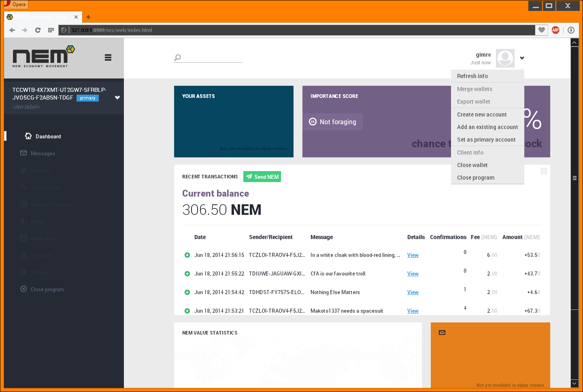This screenshot has height=392, width=583.
Task: Open a new browser tab with plus
Action: click(x=88, y=17)
